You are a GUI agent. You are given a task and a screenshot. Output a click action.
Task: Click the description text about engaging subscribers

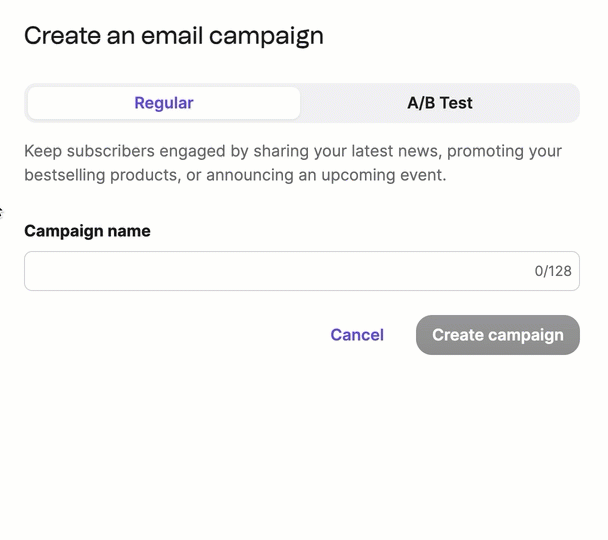point(293,163)
